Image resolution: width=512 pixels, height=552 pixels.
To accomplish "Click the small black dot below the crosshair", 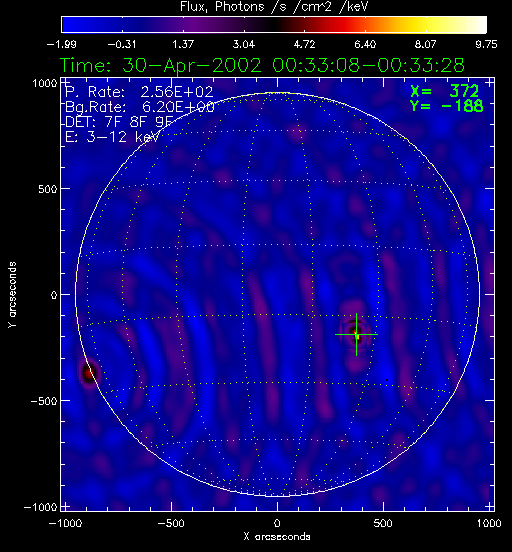I will pyautogui.click(x=387, y=380).
